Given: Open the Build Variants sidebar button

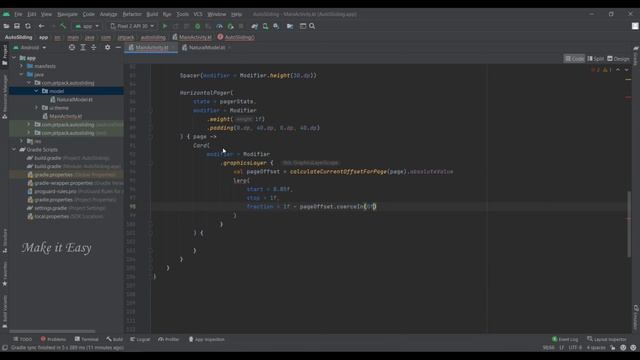Looking at the screenshot, I should (x=4, y=312).
